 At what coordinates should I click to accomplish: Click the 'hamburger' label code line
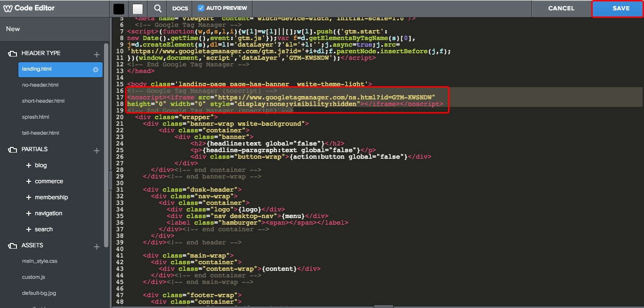pos(258,223)
